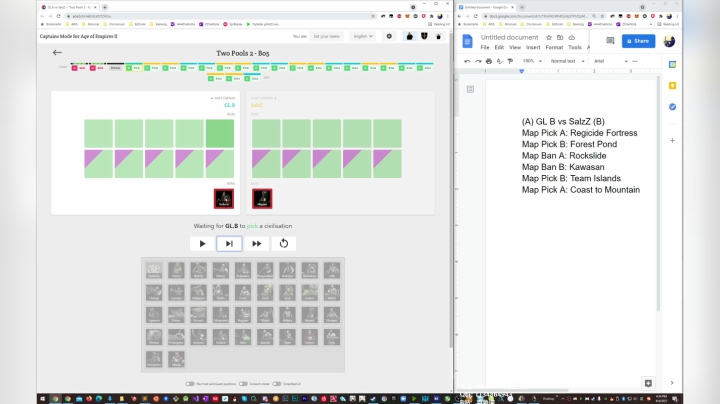
Task: Click the plus Get add-ons icon
Action: pos(672,140)
